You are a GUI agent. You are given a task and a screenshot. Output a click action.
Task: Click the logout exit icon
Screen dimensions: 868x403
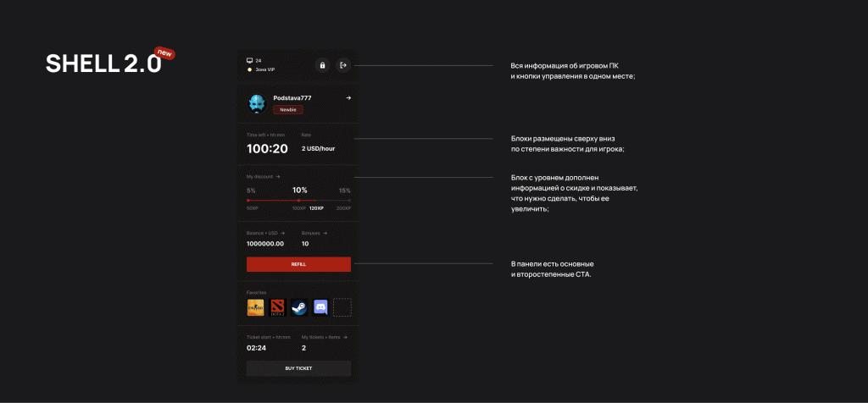click(x=343, y=65)
